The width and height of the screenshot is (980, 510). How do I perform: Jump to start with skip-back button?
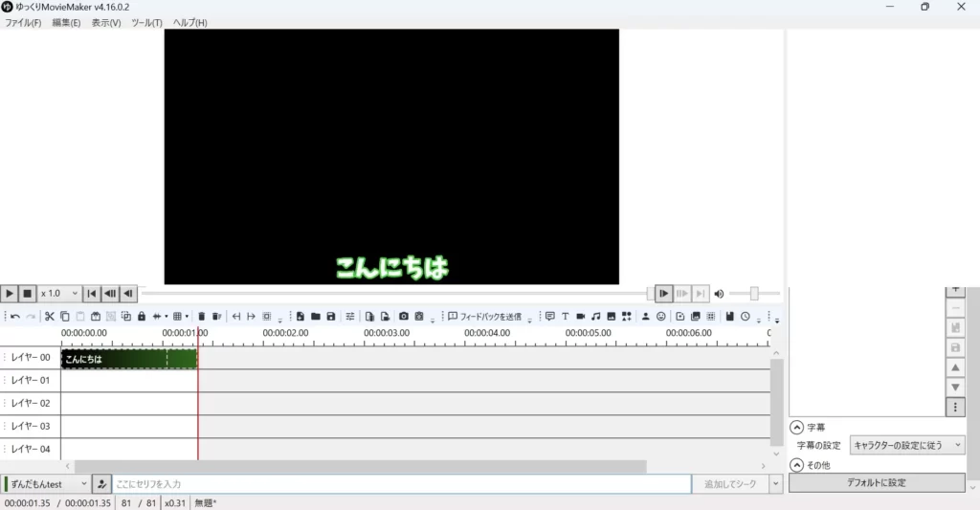[91, 293]
